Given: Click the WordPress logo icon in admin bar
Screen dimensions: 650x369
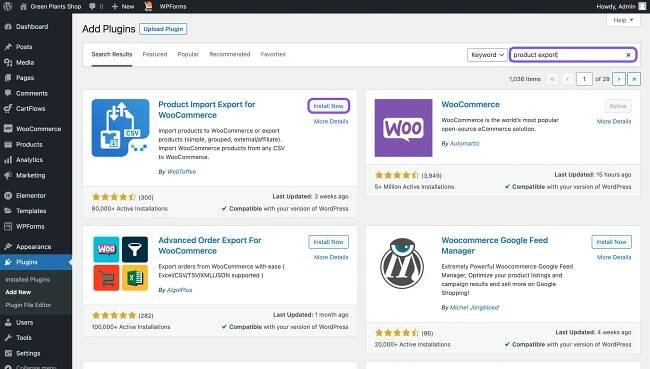Looking at the screenshot, I should [7, 6].
